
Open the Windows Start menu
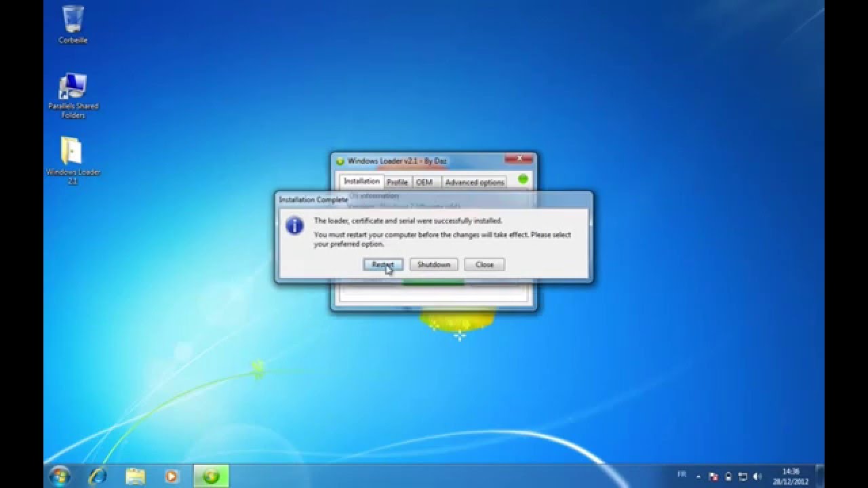pyautogui.click(x=59, y=476)
